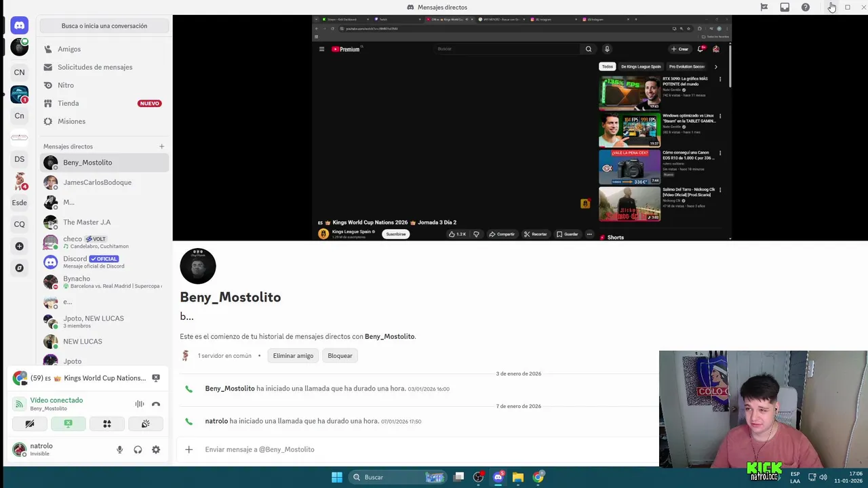Create a new DM with plus icon

coord(161,146)
